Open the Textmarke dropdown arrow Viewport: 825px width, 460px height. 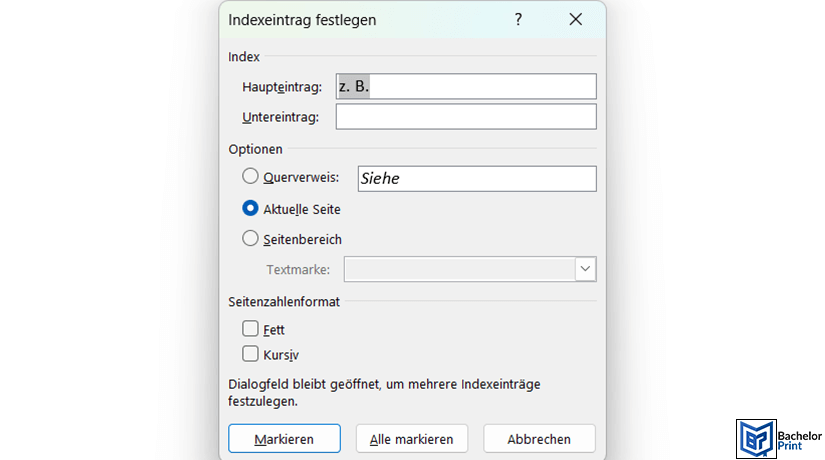coord(585,269)
